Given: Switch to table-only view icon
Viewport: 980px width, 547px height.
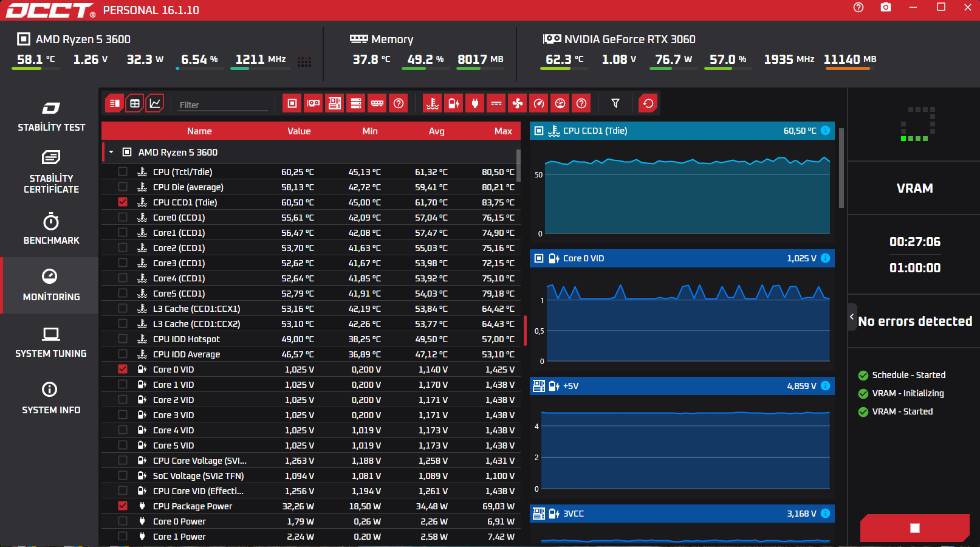Looking at the screenshot, I should coord(135,103).
